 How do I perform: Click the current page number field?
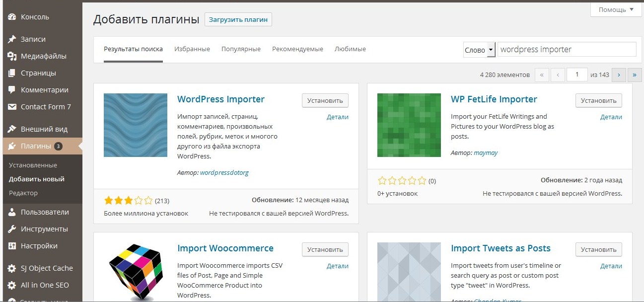click(577, 75)
